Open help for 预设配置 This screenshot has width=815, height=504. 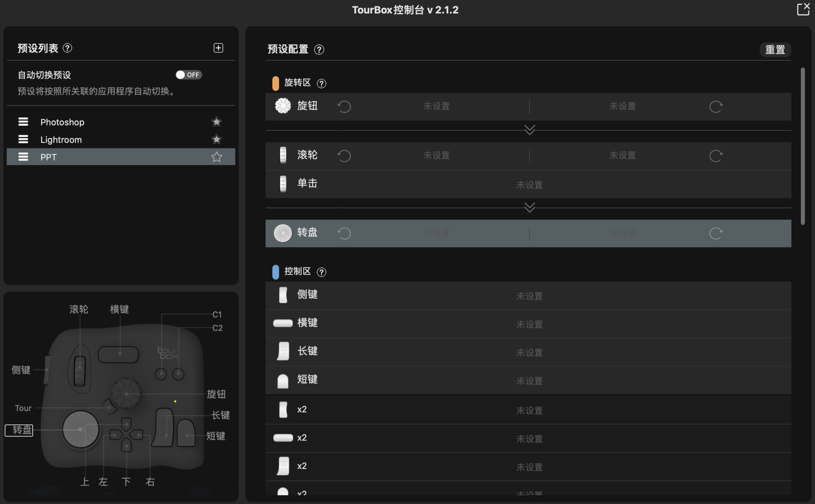[x=319, y=50]
